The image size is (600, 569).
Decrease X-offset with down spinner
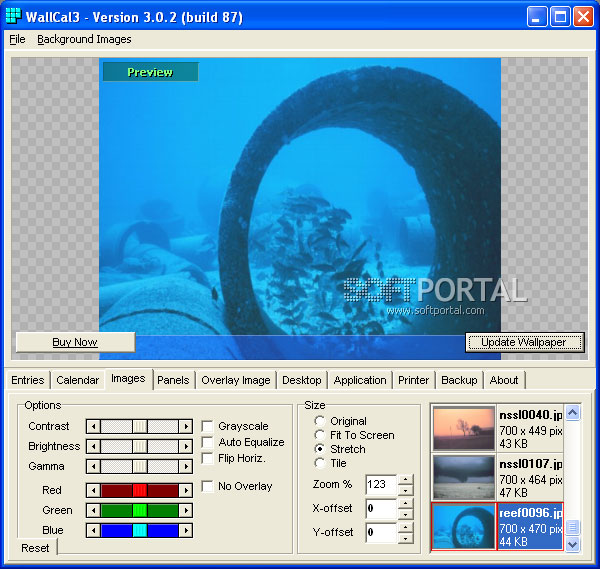pyautogui.click(x=406, y=514)
